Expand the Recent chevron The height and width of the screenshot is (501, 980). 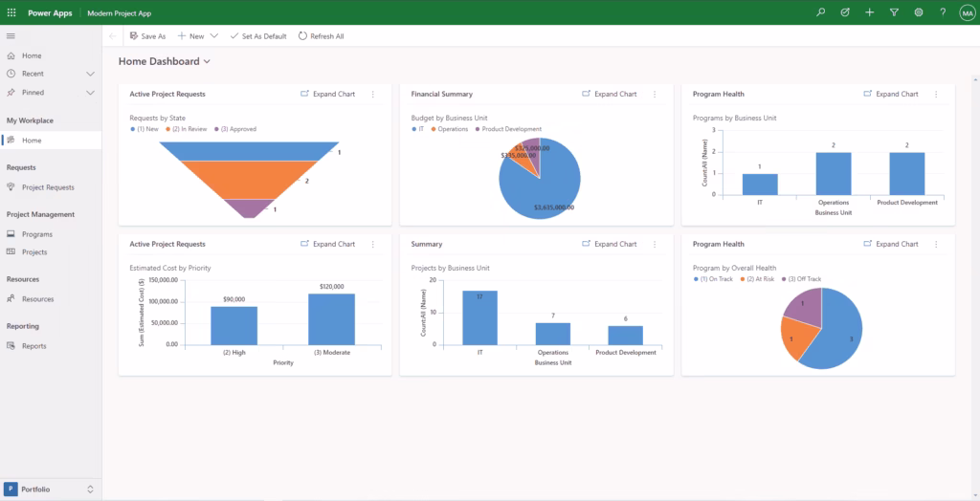[x=90, y=74]
